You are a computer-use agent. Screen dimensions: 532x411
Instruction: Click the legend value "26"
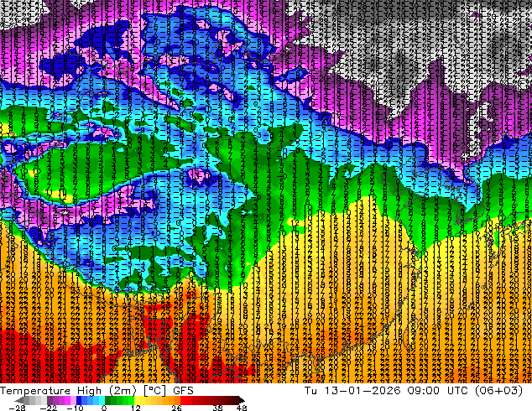(176, 408)
